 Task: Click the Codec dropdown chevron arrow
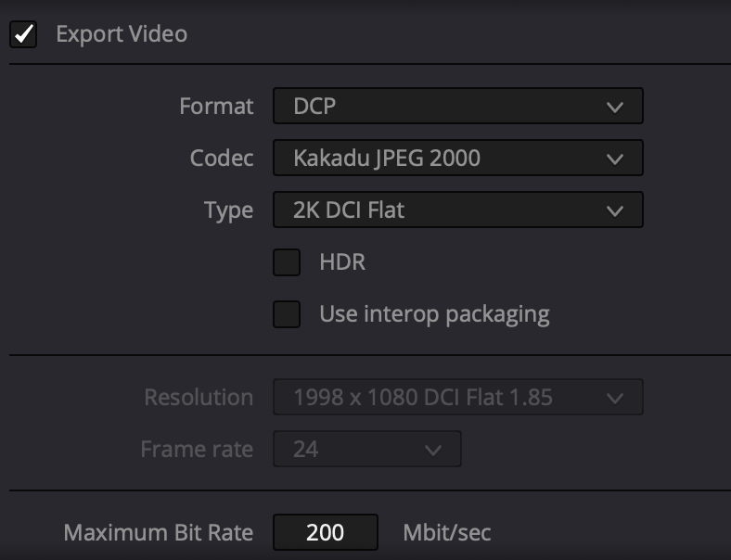click(x=615, y=159)
